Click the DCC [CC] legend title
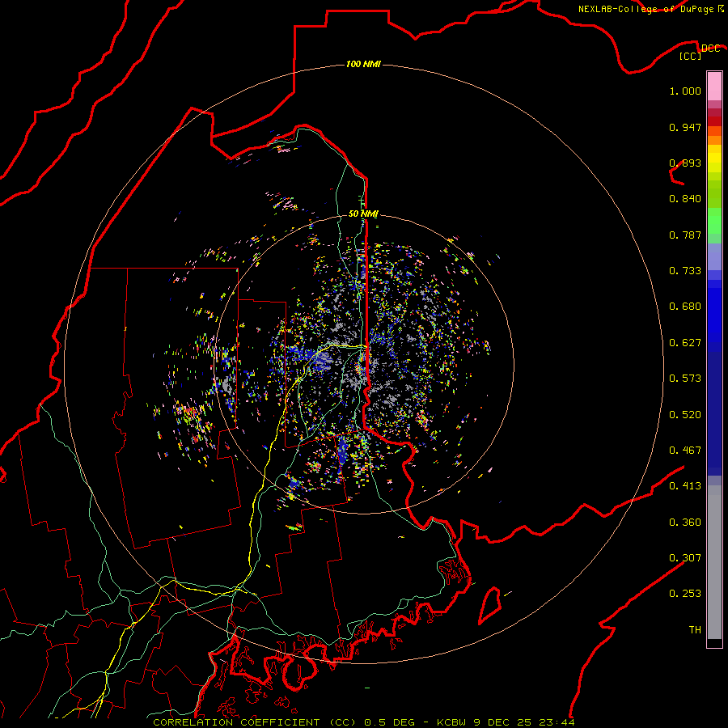 point(700,52)
